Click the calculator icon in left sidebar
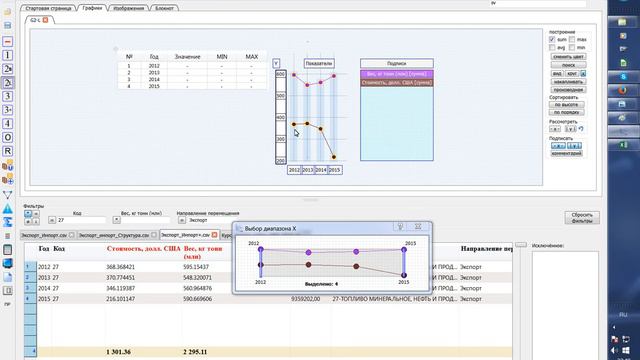Screen dimensions: 640x360 tap(7, 249)
